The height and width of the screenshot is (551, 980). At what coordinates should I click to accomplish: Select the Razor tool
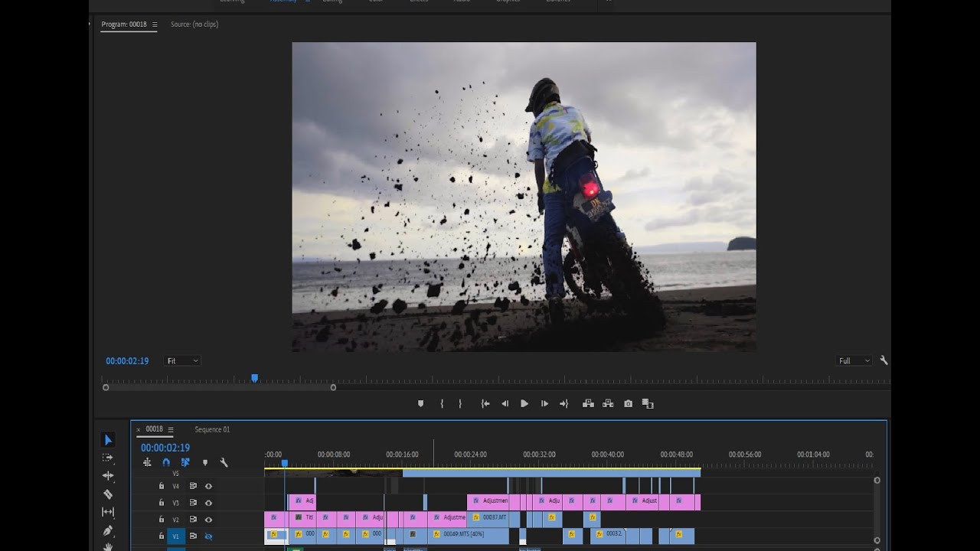click(108, 494)
